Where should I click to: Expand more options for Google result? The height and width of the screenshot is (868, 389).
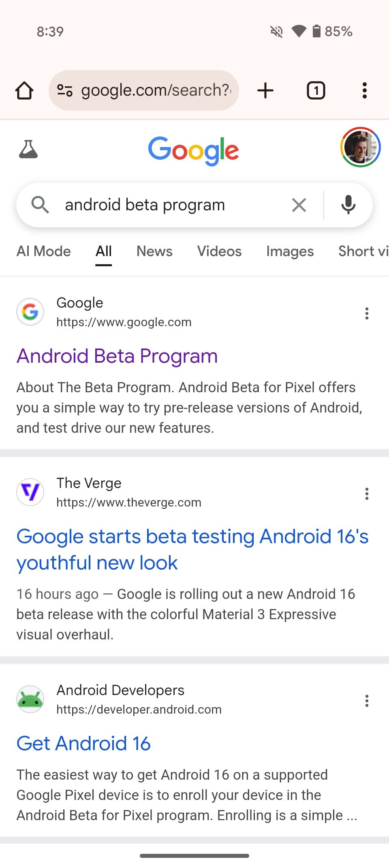point(367,313)
